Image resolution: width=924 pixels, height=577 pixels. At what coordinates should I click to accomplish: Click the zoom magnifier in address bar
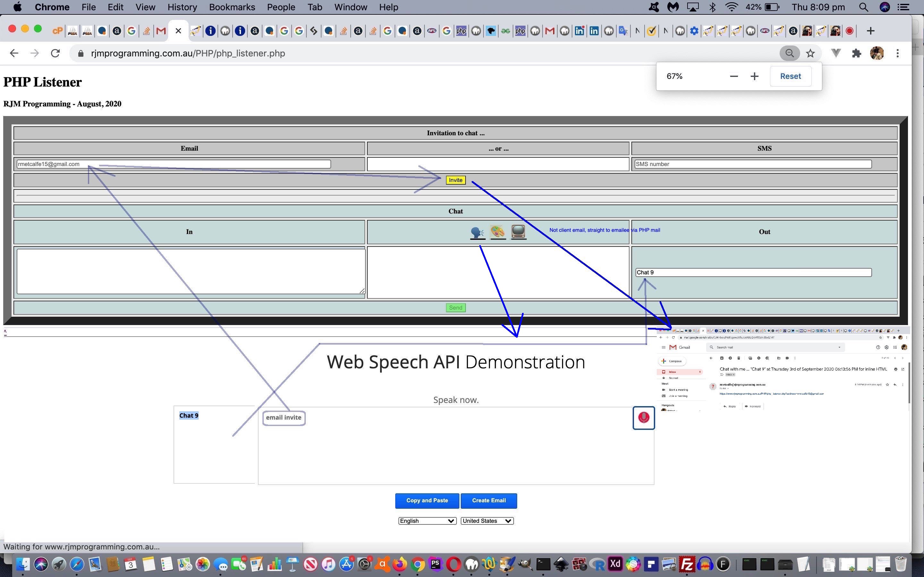(x=789, y=54)
